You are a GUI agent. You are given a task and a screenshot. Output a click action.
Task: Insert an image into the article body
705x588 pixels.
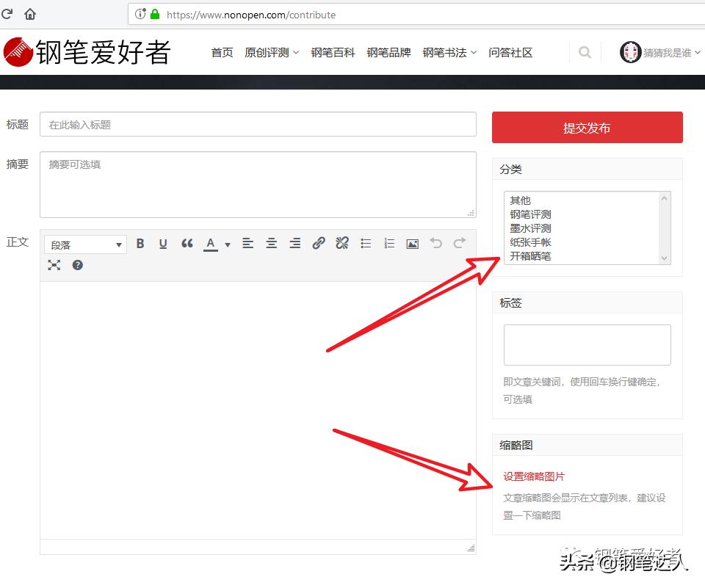point(412,244)
